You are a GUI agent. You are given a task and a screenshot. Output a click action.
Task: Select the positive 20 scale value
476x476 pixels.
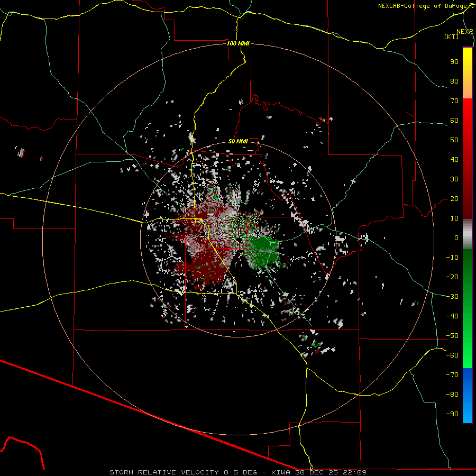454,198
